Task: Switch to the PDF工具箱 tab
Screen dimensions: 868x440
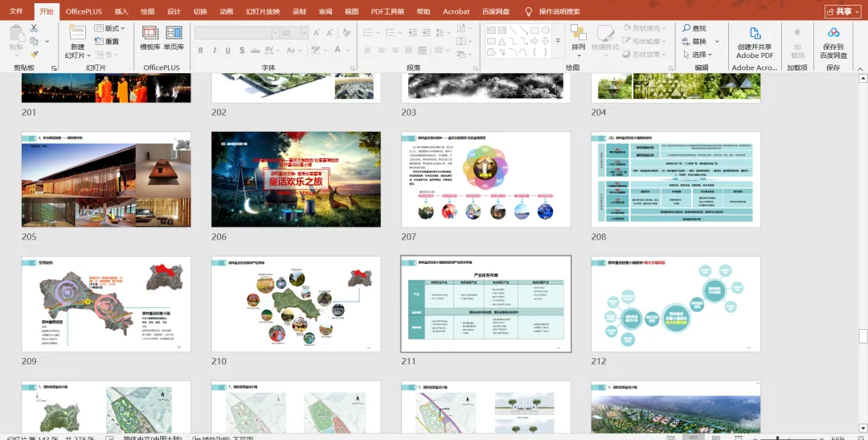Action: click(x=387, y=11)
